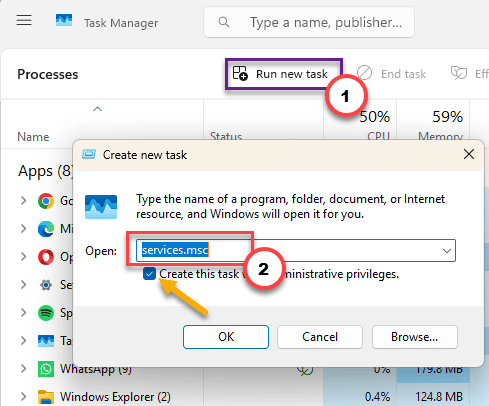
Task: Click the efficiency leaf status icon on WhatsApp row
Action: [305, 371]
